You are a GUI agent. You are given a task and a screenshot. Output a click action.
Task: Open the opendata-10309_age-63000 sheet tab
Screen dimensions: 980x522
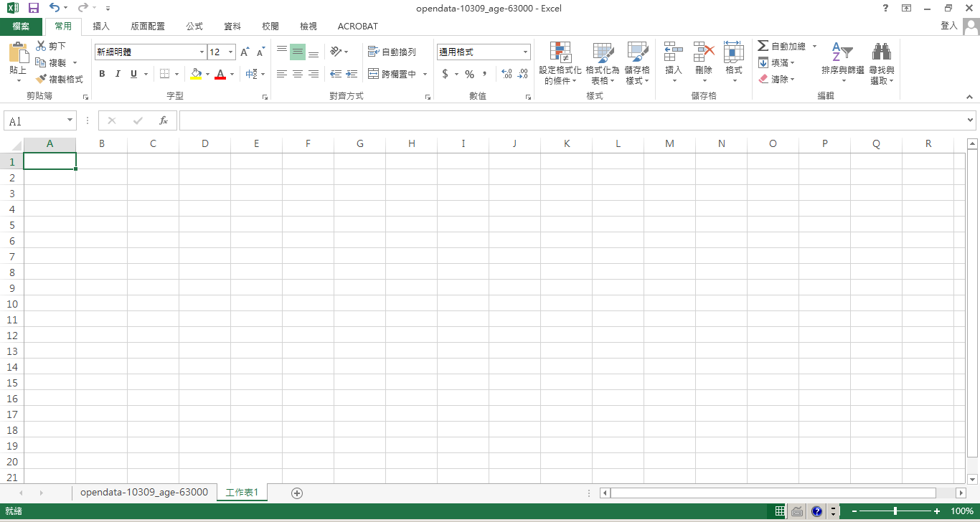[144, 493]
